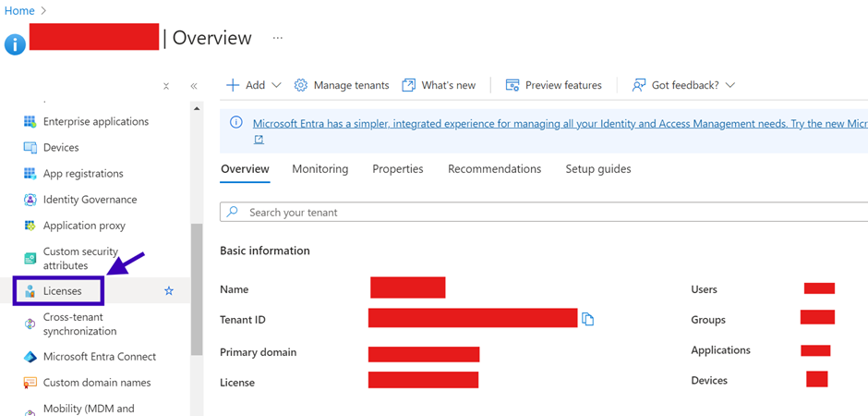Click the Custom security attributes icon
This screenshot has width=868, height=416.
click(x=30, y=259)
